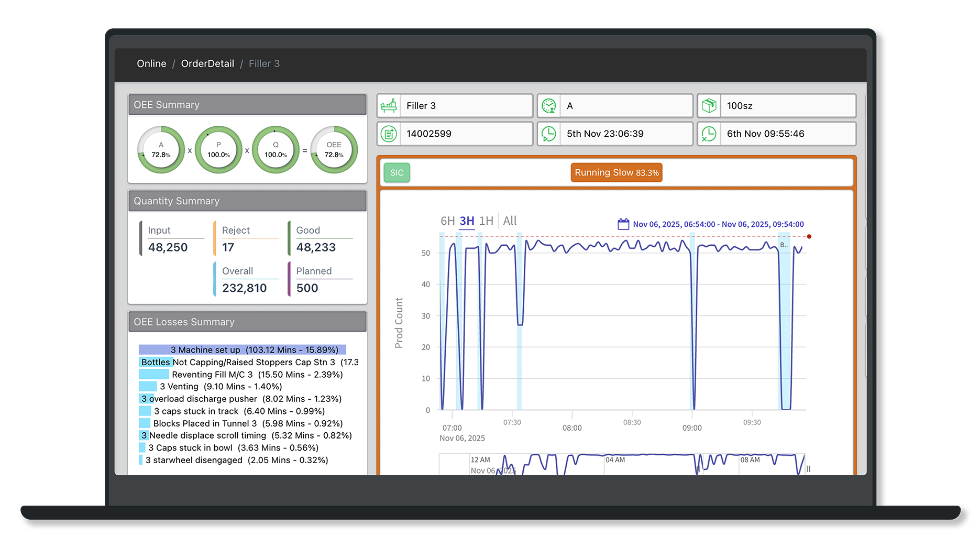Select the 3 Machine set up loss bar
Screen dimensions: 980x547
coord(242,350)
